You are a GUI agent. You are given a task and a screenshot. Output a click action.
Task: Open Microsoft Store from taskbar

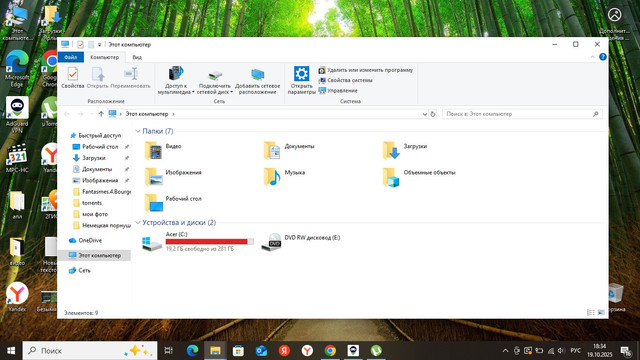pos(238,351)
